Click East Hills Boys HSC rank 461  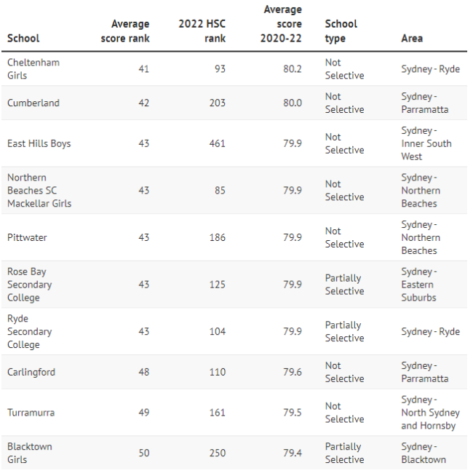(x=218, y=143)
